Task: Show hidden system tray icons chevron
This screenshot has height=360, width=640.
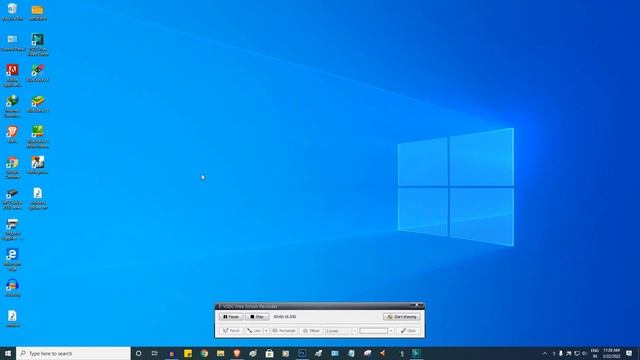Action: click(x=544, y=353)
